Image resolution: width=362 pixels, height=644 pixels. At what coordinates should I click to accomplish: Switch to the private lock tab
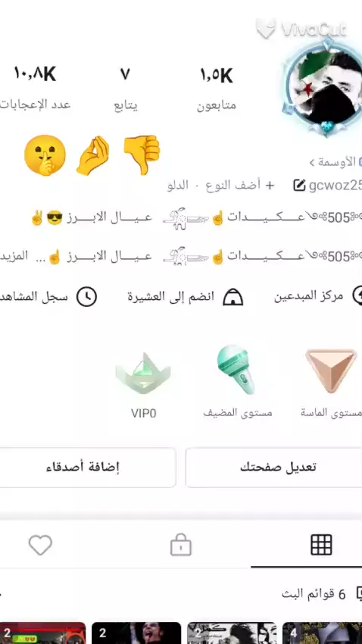181,545
